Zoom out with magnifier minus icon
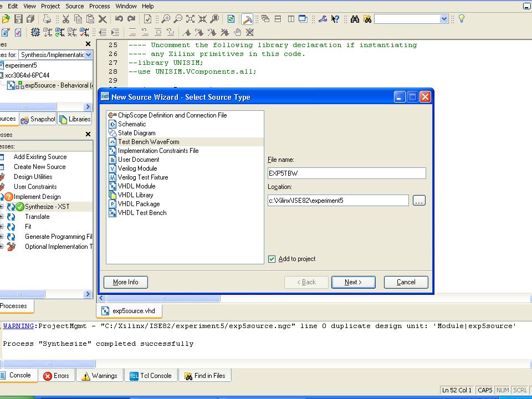This screenshot has width=532, height=399. (x=178, y=19)
